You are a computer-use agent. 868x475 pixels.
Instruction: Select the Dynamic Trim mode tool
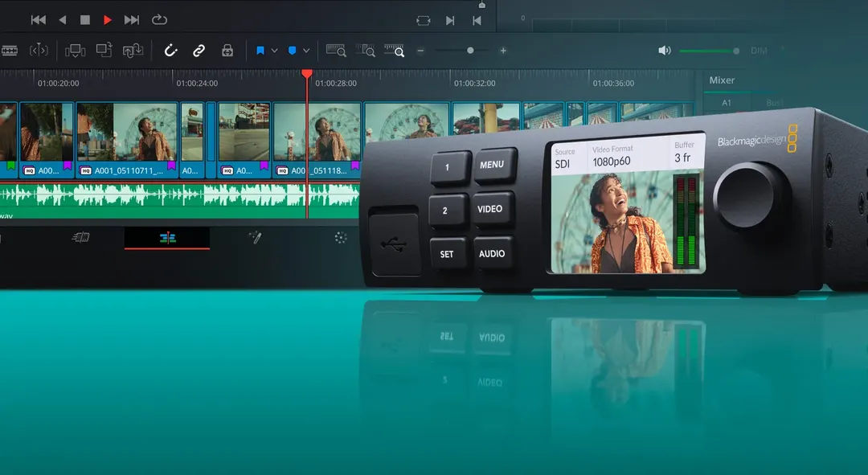39,51
